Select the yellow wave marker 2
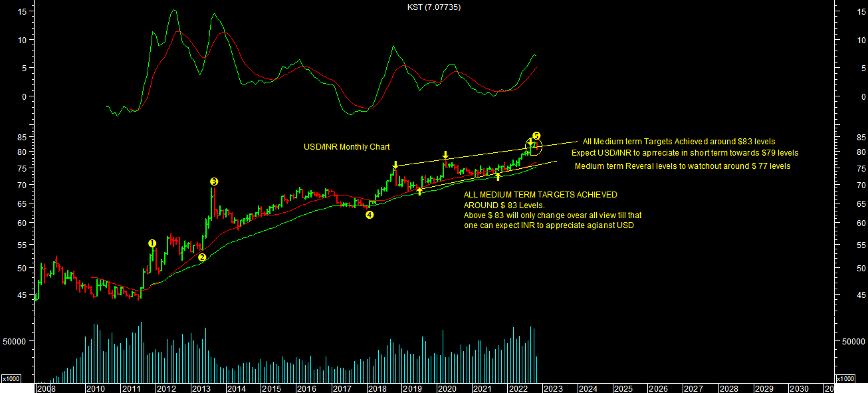 (203, 257)
